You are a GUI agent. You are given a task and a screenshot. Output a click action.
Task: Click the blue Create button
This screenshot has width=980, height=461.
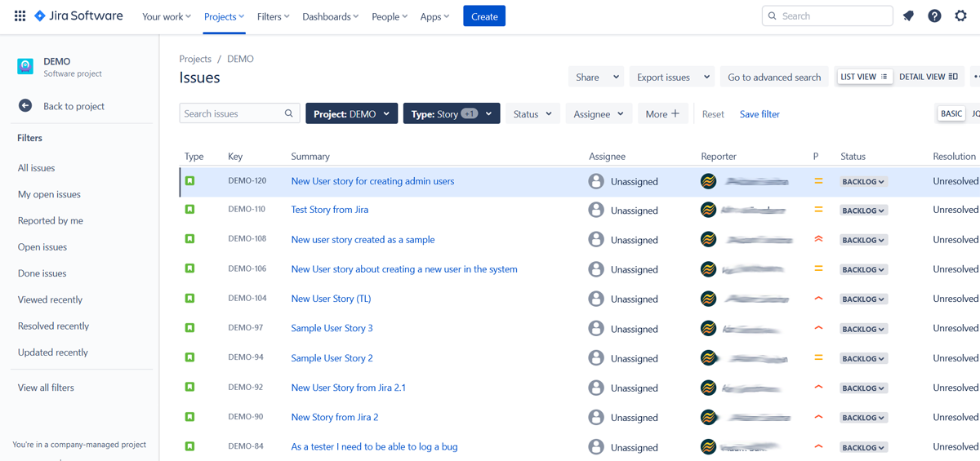484,16
